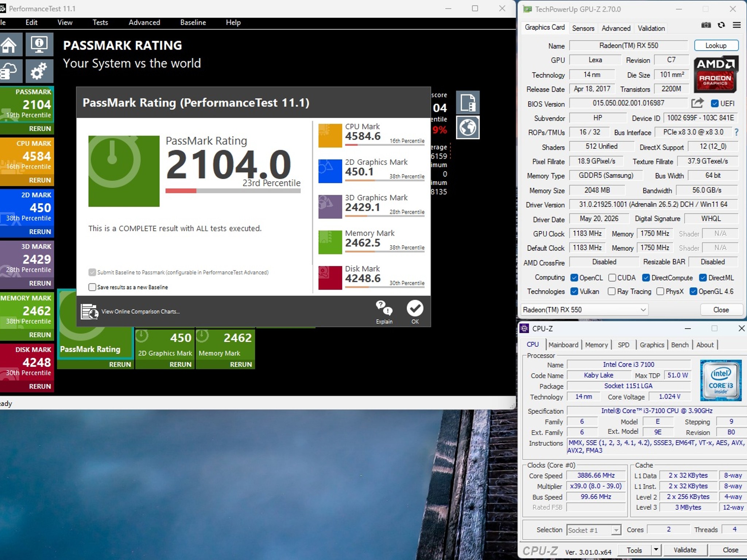Open the Tests menu
This screenshot has width=747, height=560.
(100, 22)
